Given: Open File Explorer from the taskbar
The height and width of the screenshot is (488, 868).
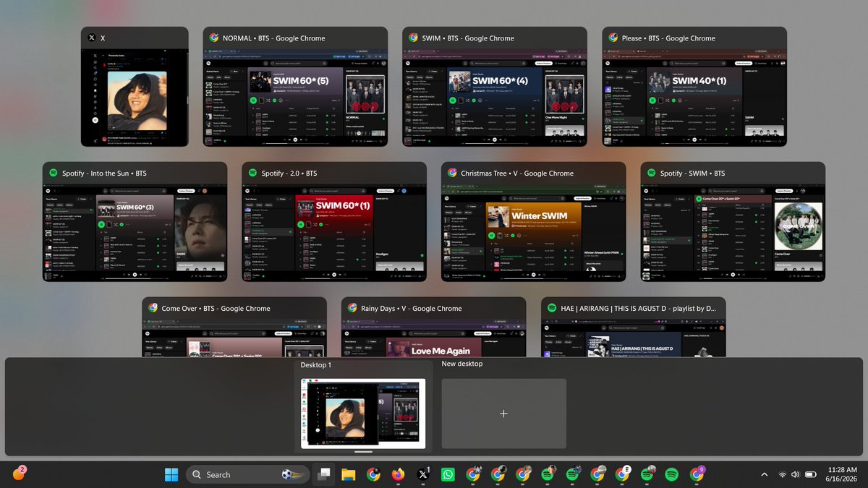Looking at the screenshot, I should pyautogui.click(x=349, y=474).
